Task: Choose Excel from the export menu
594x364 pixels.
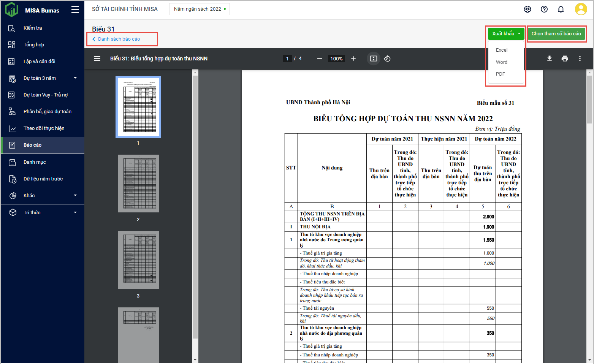Action: click(x=501, y=50)
